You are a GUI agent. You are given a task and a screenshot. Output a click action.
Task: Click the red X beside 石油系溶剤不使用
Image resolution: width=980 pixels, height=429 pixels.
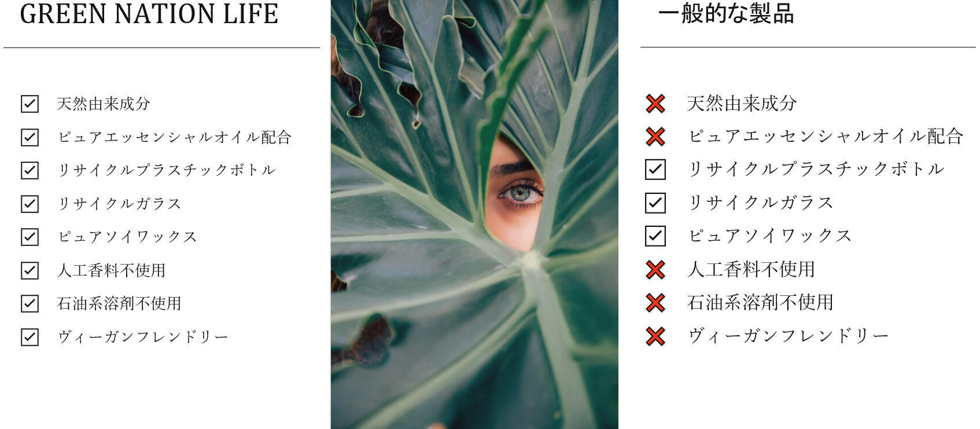tap(655, 302)
